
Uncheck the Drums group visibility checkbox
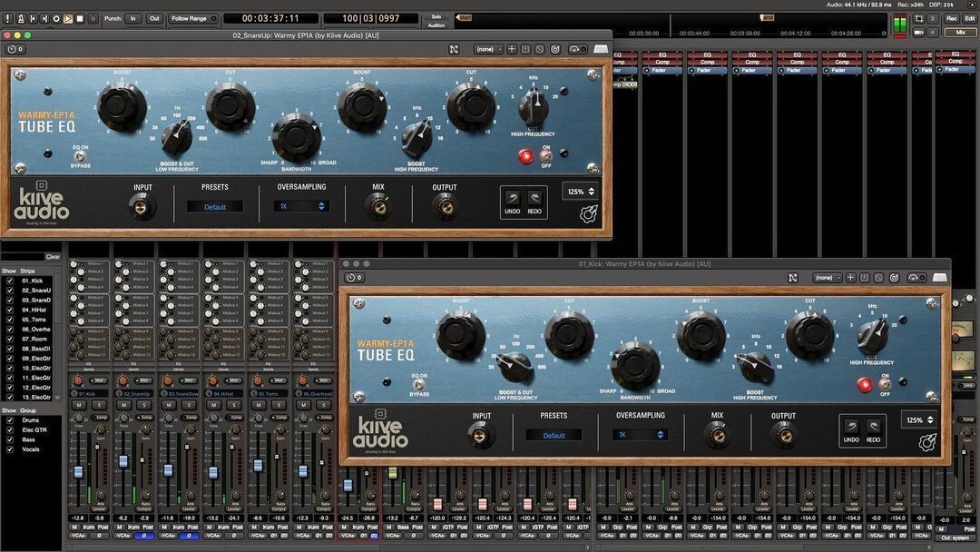tap(10, 420)
